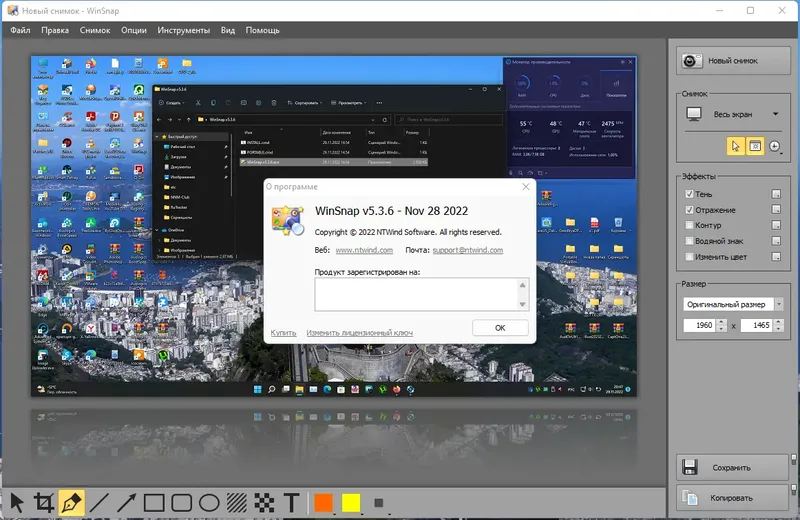Click the Копировать button
Viewport: 800px width, 520px height.
(733, 497)
